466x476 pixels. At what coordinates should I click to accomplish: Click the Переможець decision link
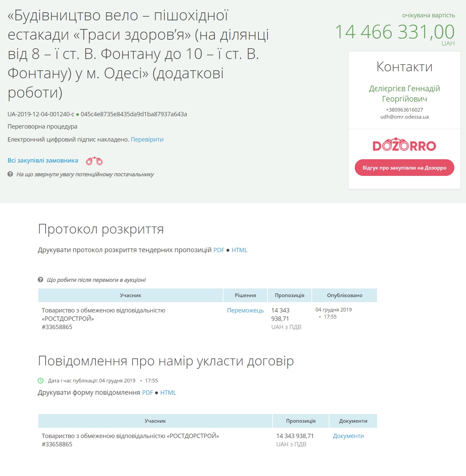(245, 310)
